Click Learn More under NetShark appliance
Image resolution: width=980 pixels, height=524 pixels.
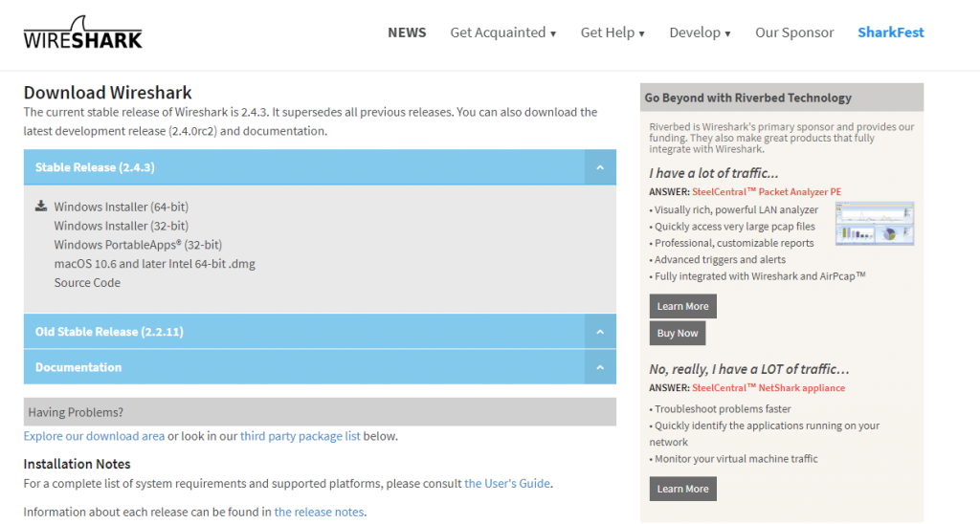pyautogui.click(x=683, y=489)
